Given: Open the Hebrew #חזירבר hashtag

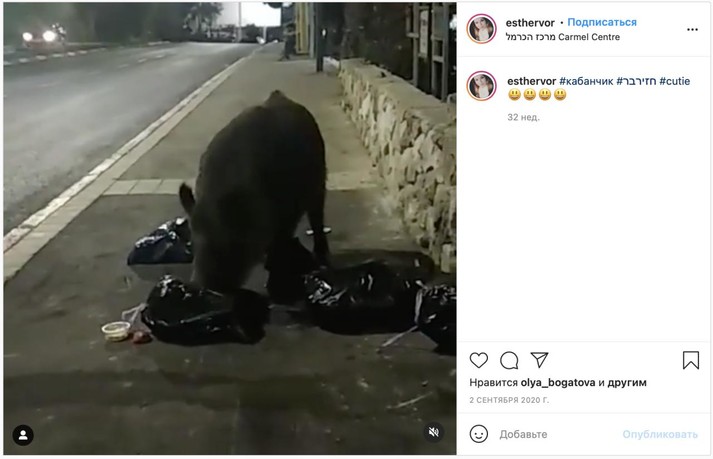Looking at the screenshot, I should pos(636,81).
